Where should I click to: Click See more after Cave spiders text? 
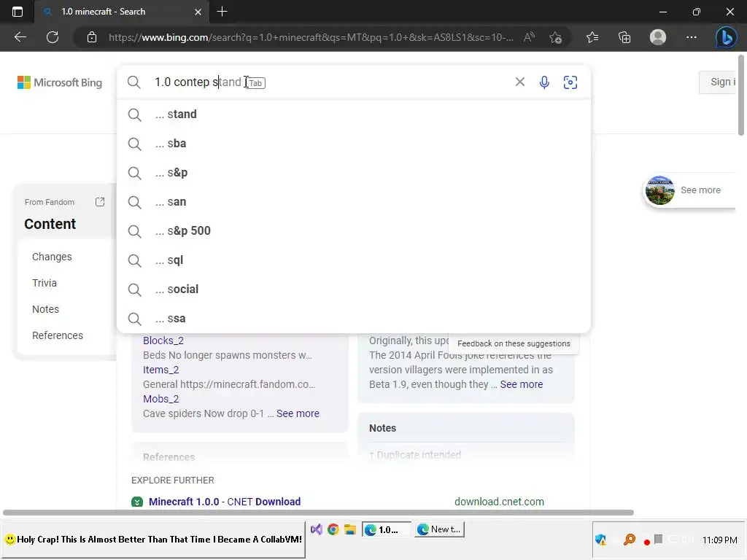click(x=298, y=413)
